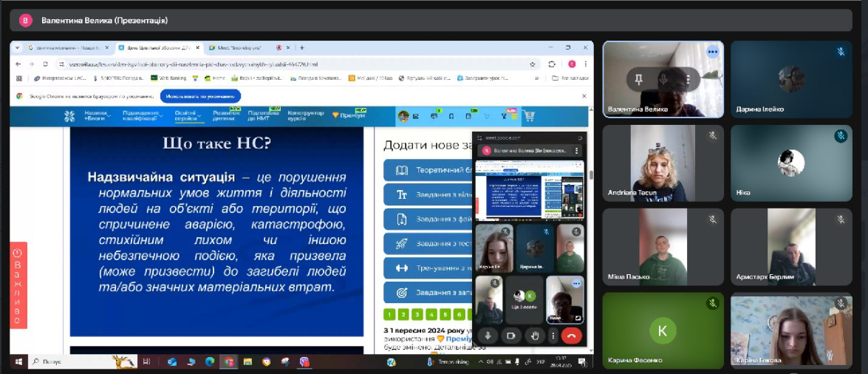Toggle microphone in the Meet mini window
The image size is (868, 374).
click(x=488, y=336)
